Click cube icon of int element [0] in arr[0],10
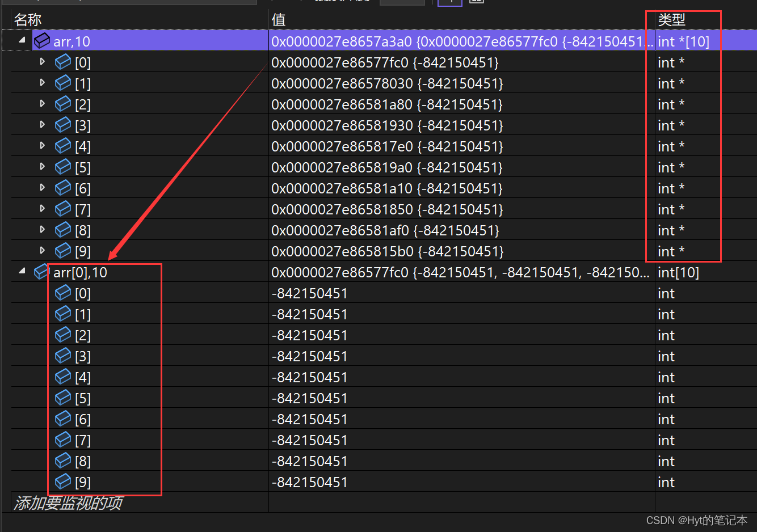757x532 pixels. tap(63, 292)
